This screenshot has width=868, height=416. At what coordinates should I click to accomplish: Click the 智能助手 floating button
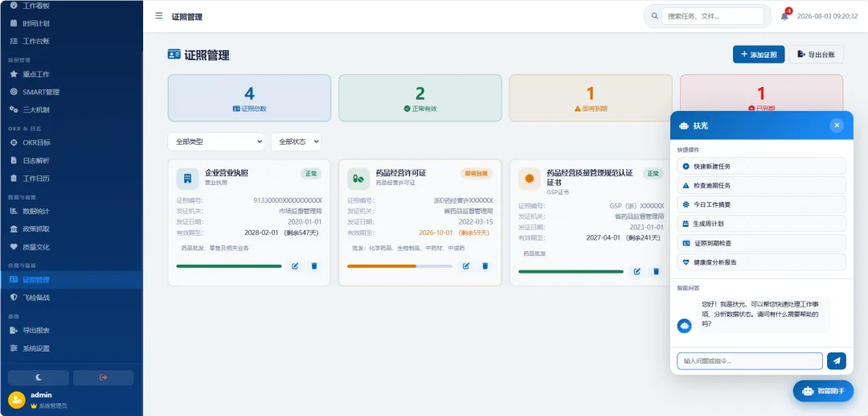pos(823,391)
